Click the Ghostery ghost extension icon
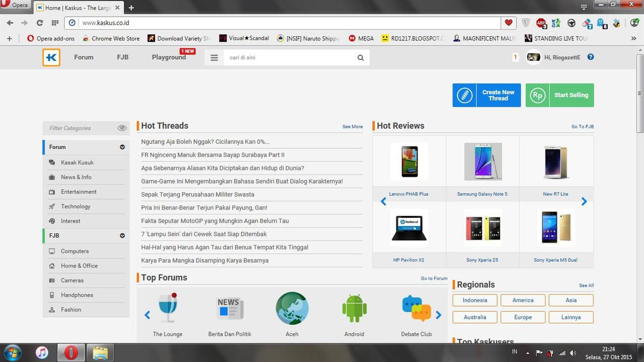This screenshot has height=362, width=644. (x=602, y=23)
